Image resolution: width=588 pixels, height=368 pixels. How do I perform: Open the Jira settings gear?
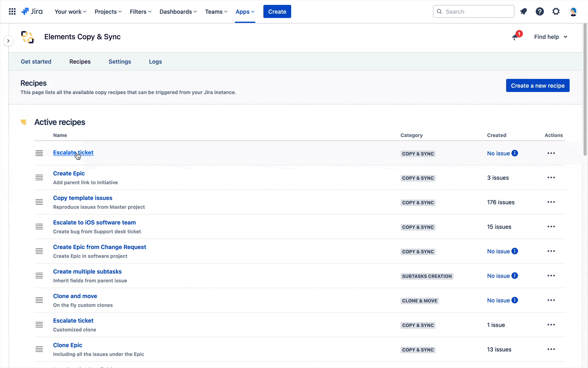[x=556, y=11]
